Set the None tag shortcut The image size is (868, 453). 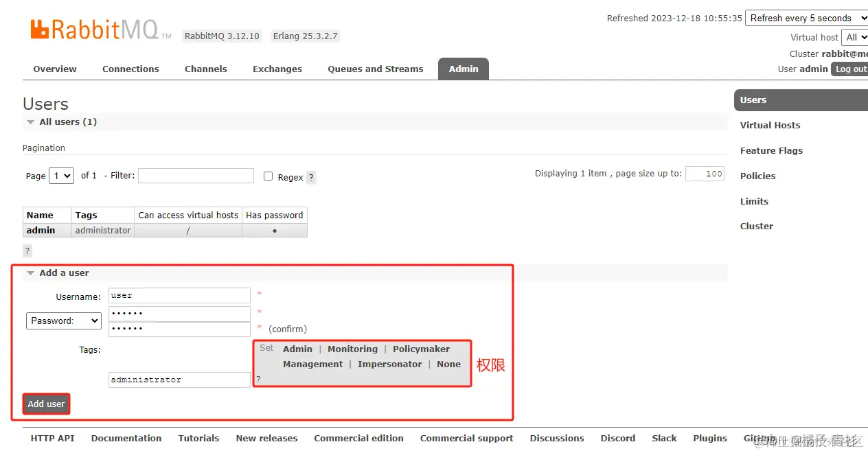tap(448, 364)
